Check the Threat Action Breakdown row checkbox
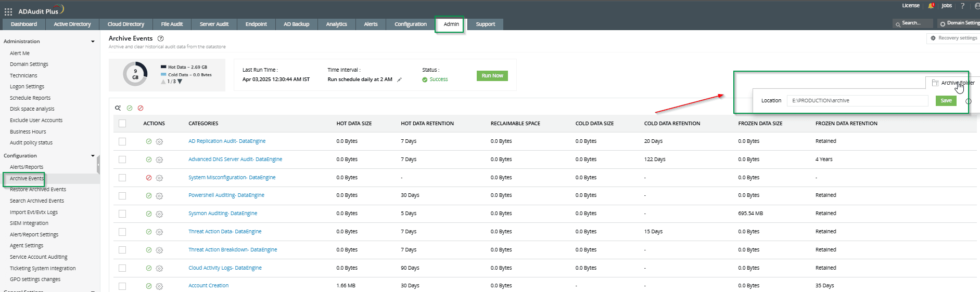The height and width of the screenshot is (292, 980). point(122,250)
